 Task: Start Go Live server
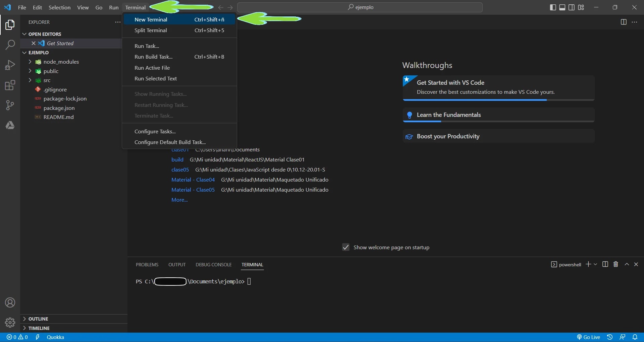click(588, 337)
